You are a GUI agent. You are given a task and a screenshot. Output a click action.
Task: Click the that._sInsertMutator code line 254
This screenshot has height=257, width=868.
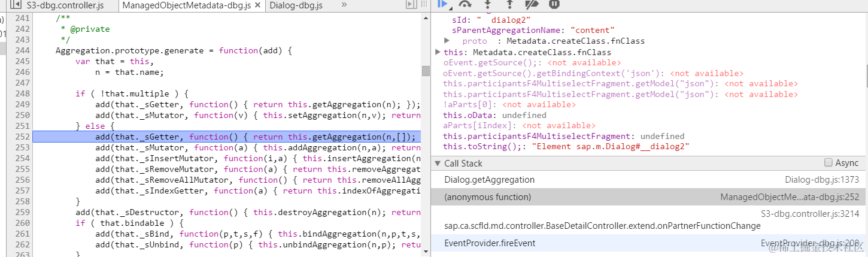coord(257,158)
